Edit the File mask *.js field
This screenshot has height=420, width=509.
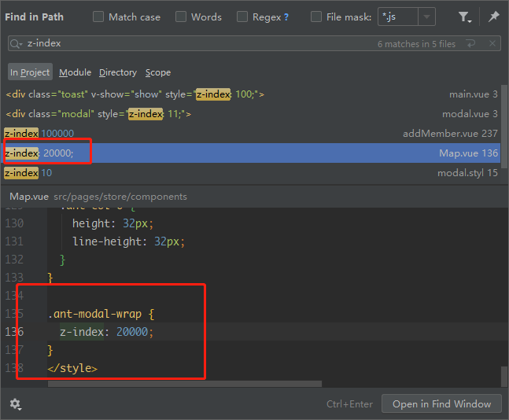click(x=398, y=17)
